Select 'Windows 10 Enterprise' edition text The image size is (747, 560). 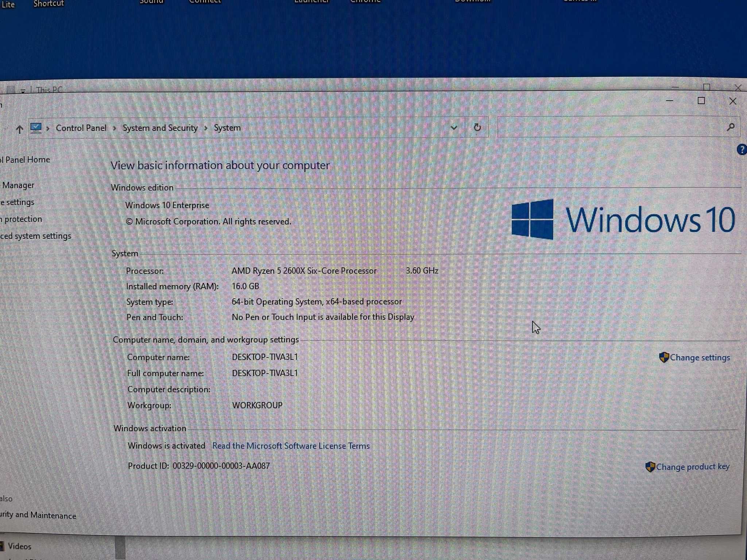pos(167,205)
